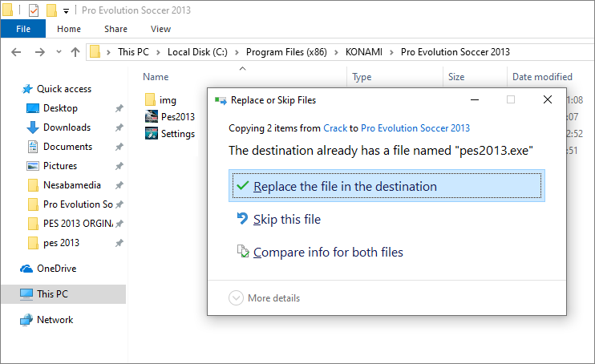
Task: Expand chevron after Local Disk (C:)
Action: click(237, 52)
